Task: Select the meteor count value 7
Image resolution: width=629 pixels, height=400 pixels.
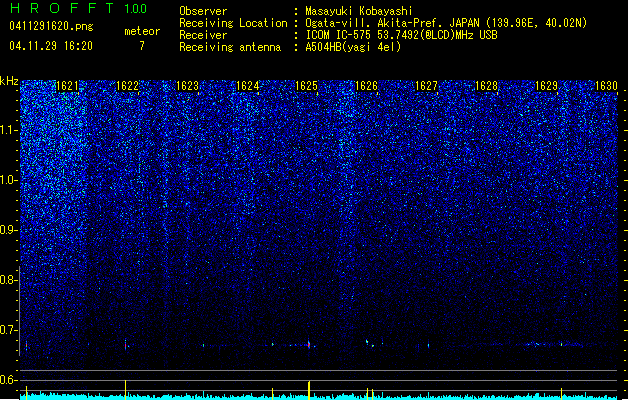Action: (x=142, y=46)
